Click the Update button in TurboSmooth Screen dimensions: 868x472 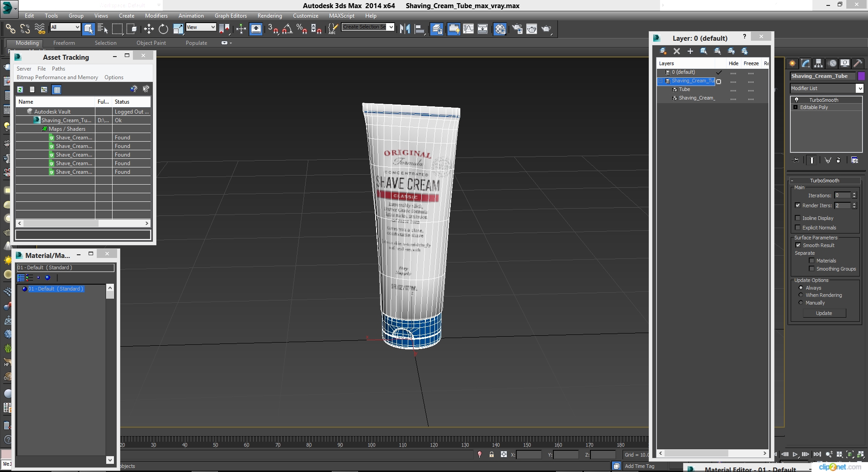pos(824,313)
